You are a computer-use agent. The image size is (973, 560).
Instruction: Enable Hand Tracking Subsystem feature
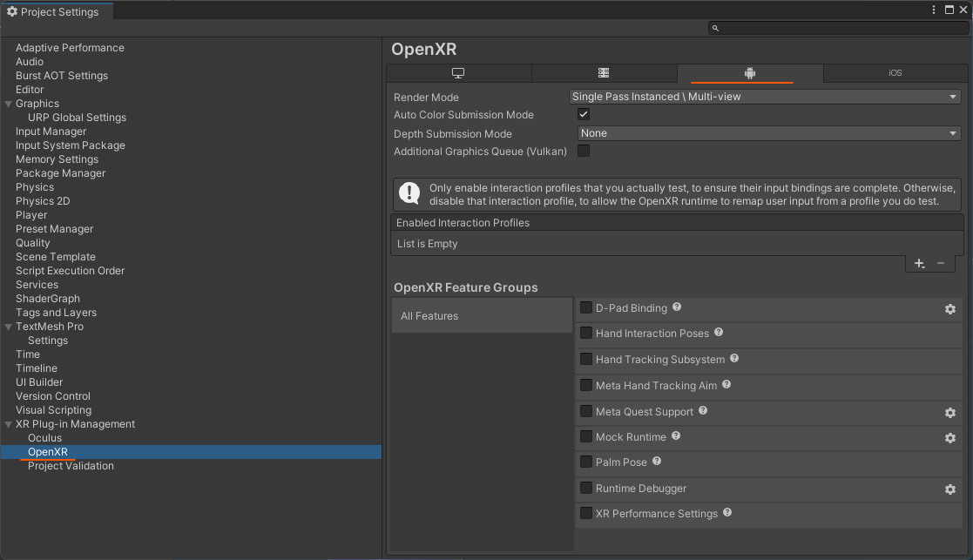pyautogui.click(x=585, y=359)
